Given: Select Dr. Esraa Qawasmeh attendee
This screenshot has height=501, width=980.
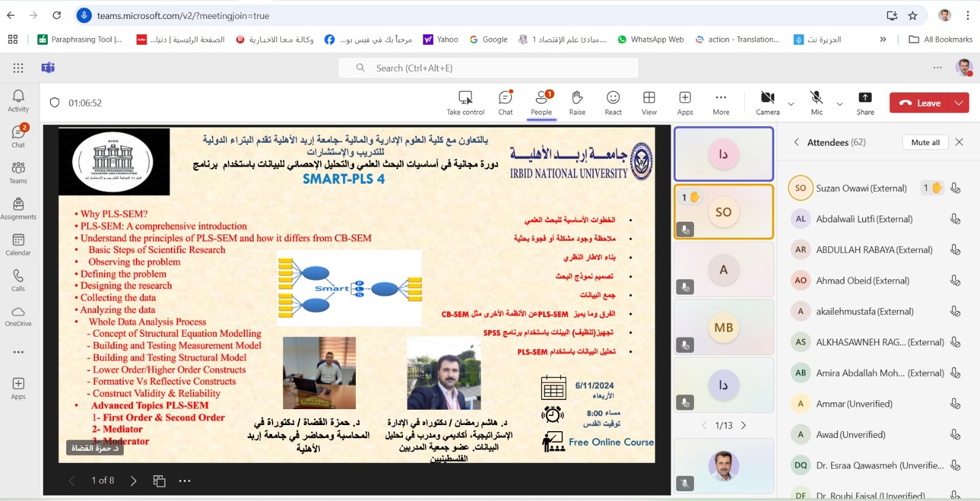Looking at the screenshot, I should click(x=875, y=465).
